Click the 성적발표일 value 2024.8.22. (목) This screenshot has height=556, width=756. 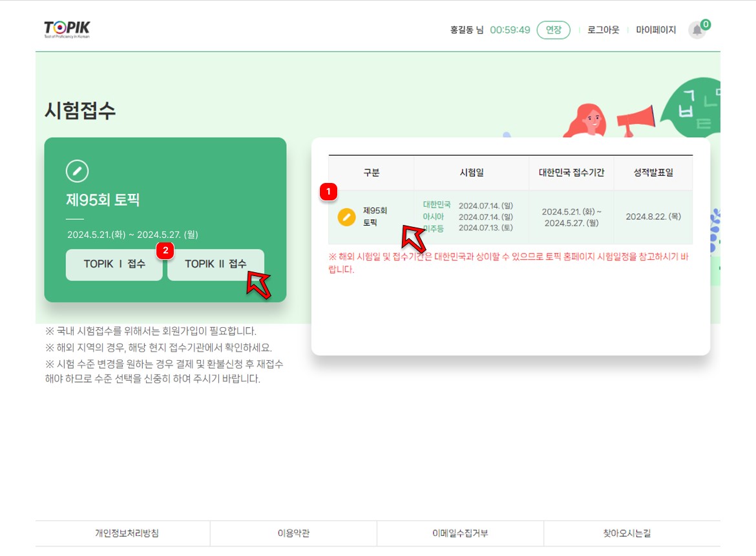pos(653,217)
